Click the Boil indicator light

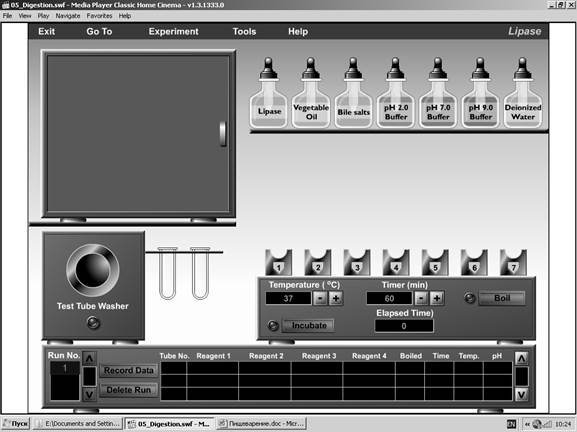point(470,298)
